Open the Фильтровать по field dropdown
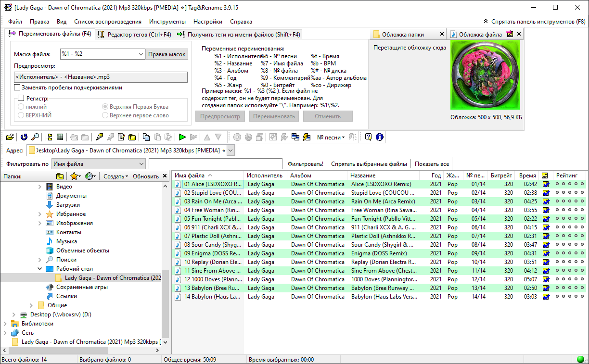The width and height of the screenshot is (589, 364). click(141, 164)
